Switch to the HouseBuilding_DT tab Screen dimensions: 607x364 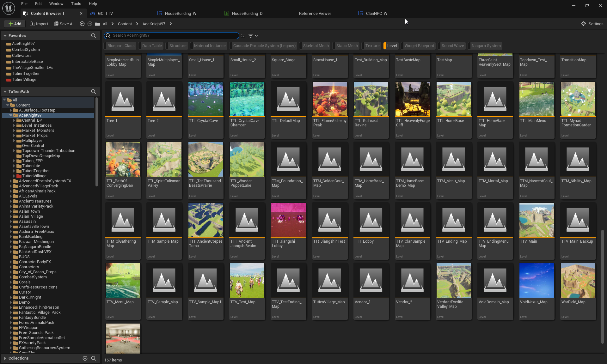248,13
